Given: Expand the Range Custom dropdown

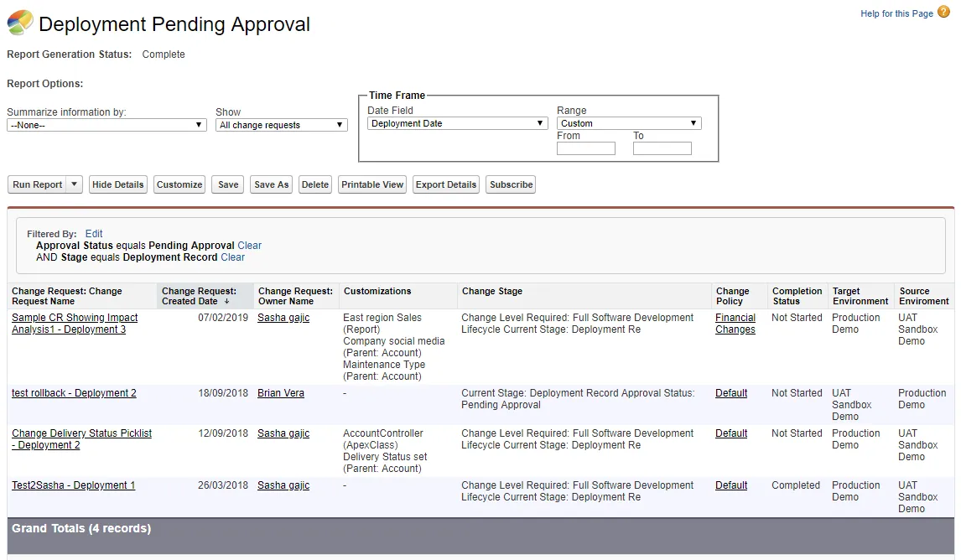Looking at the screenshot, I should [x=629, y=123].
